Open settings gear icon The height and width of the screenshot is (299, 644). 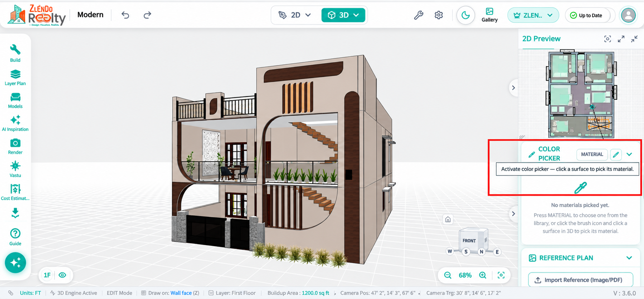(439, 15)
